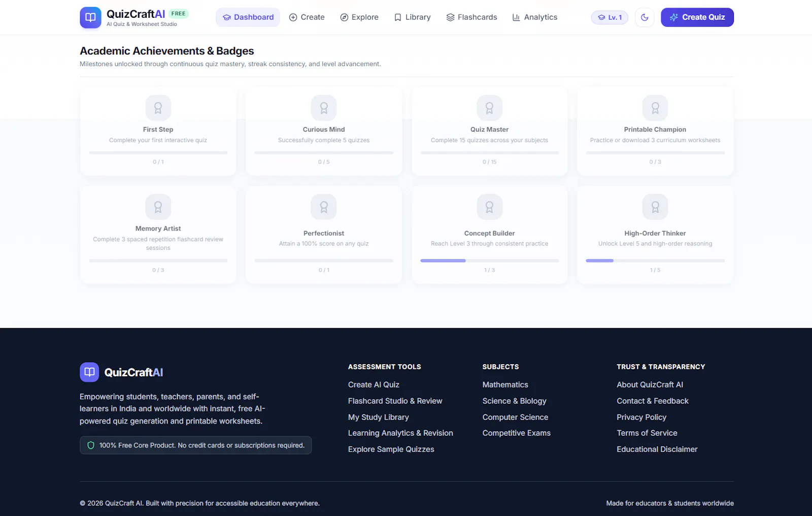Open the Privacy Policy link
Viewport: 812px width, 516px height.
point(641,417)
